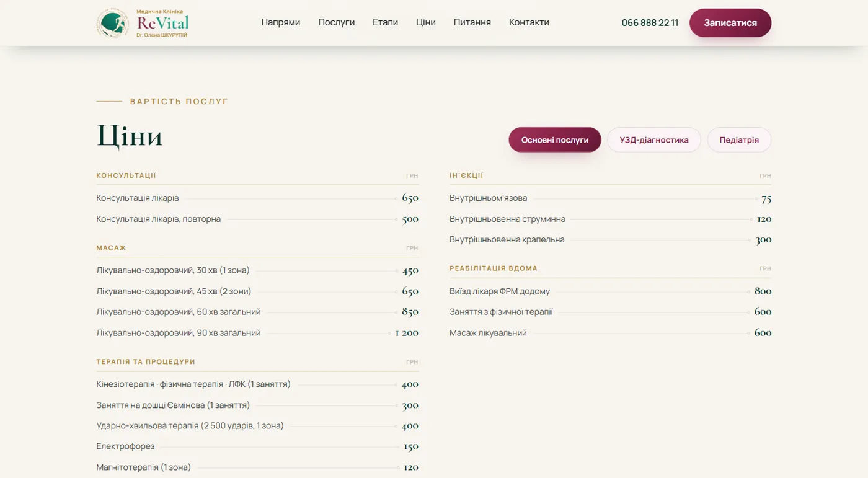Select Ціни in the top navigation
The height and width of the screenshot is (478, 868).
(x=426, y=22)
